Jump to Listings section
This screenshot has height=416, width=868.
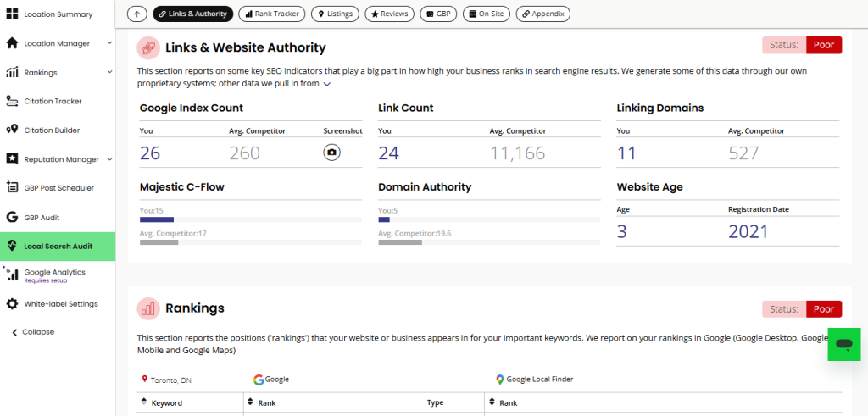pyautogui.click(x=335, y=14)
